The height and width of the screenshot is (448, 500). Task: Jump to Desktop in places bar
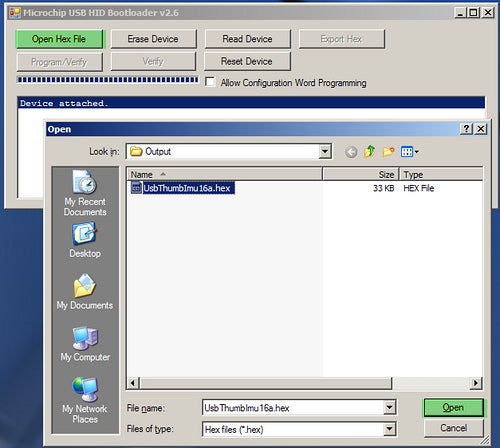(85, 241)
